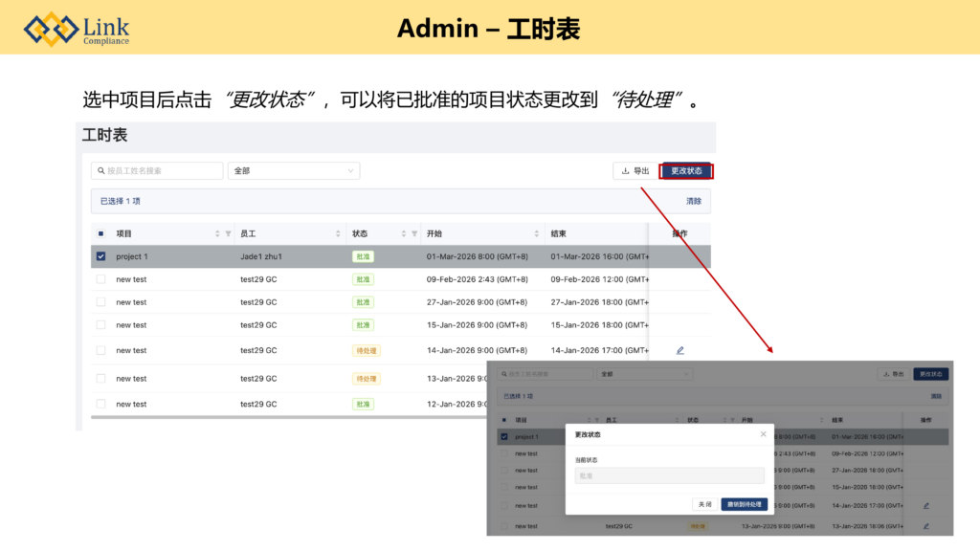Click the search magnifier icon in the employee search box
The image size is (980, 551).
point(100,171)
